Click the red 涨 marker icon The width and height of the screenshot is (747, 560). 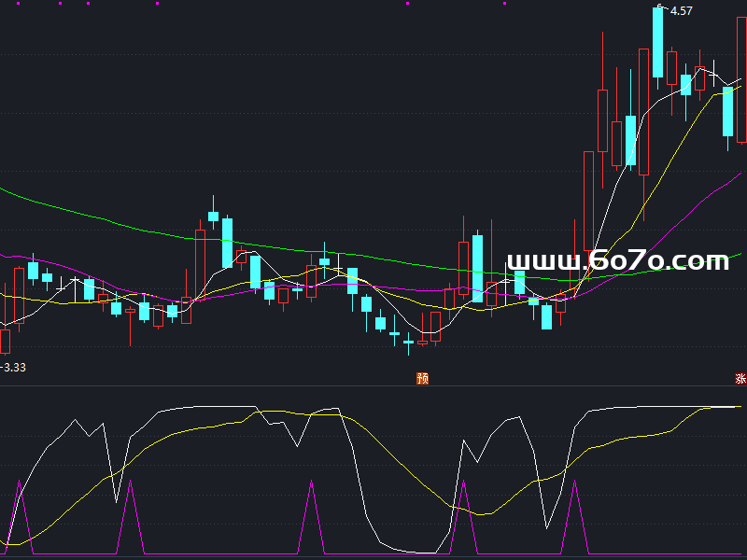[740, 378]
